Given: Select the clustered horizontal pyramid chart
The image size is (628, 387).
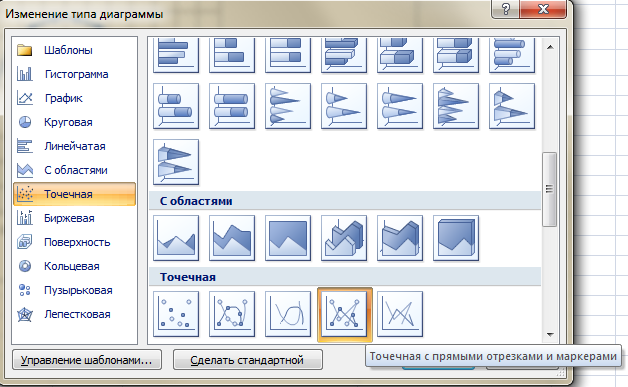Looking at the screenshot, I should 456,106.
